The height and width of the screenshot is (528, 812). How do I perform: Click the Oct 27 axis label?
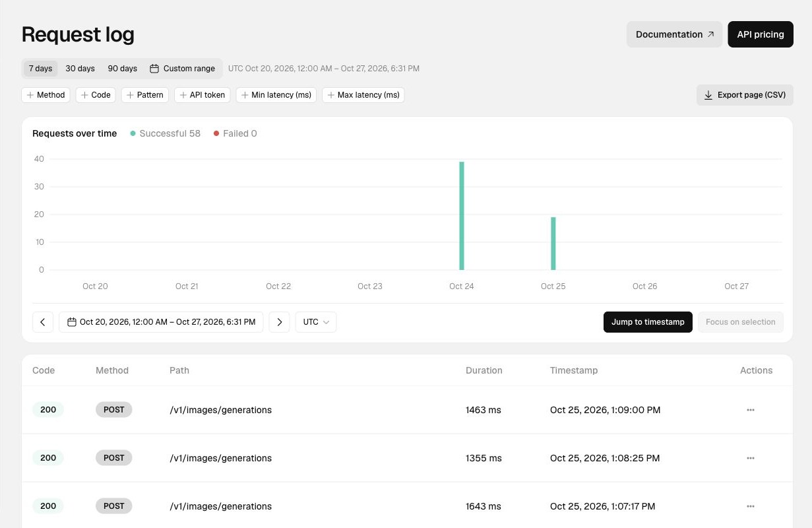click(737, 286)
